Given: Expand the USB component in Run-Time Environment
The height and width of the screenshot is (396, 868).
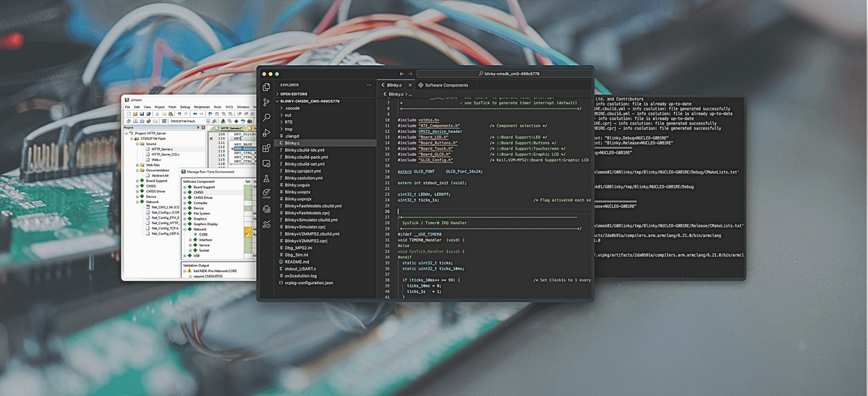Looking at the screenshot, I should coord(185,256).
